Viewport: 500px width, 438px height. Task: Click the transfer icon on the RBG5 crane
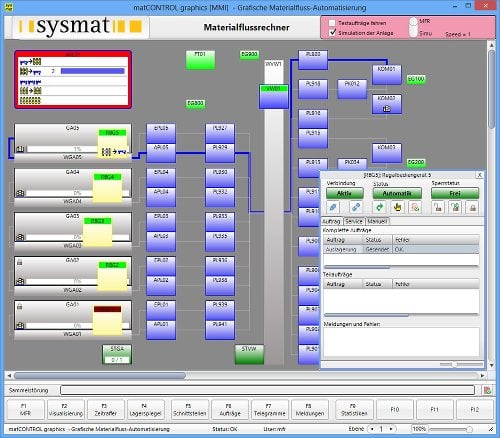click(x=114, y=152)
